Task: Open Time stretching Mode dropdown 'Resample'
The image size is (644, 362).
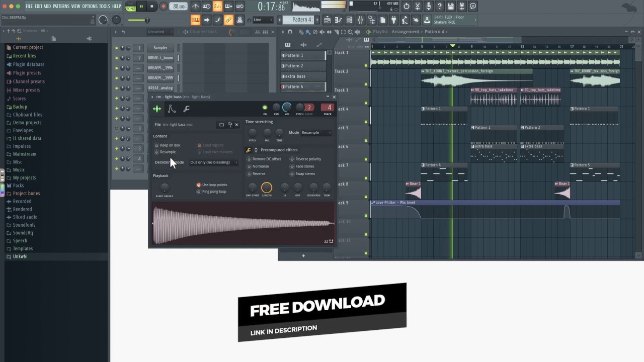Action: tap(316, 132)
